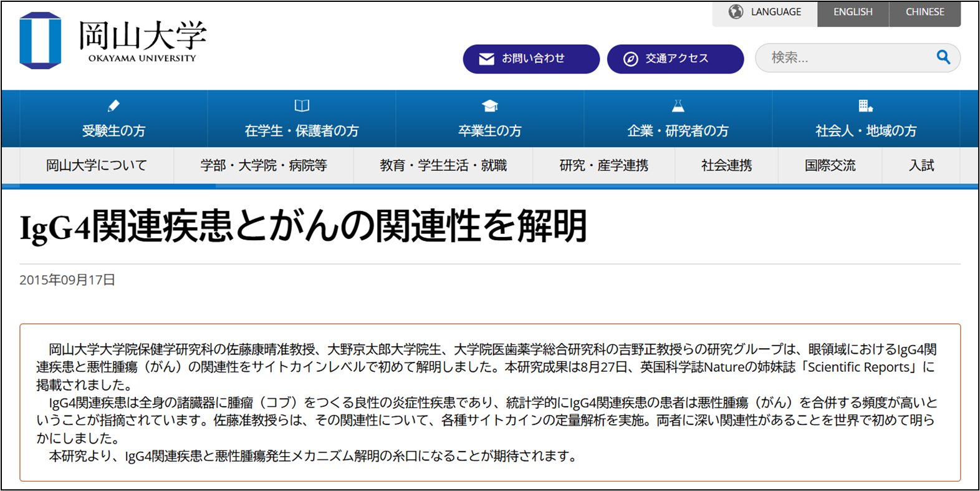Screen dimensions: 980x491
Task: Click the graduation cap icon above 卒業生の方
Action: [x=490, y=106]
